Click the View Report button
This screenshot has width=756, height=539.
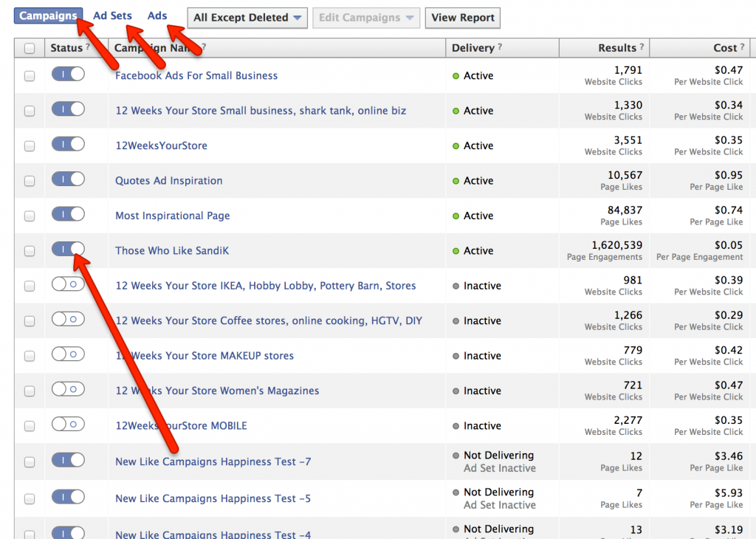tap(462, 18)
